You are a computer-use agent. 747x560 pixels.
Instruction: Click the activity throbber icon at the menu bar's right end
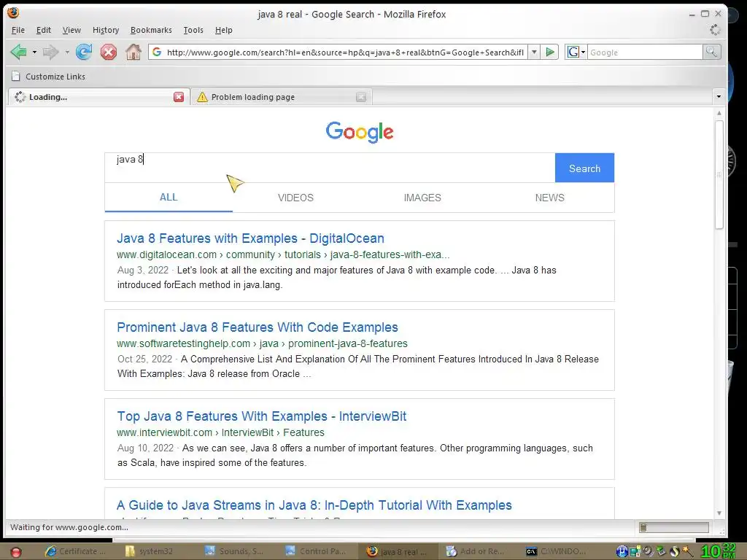[715, 30]
